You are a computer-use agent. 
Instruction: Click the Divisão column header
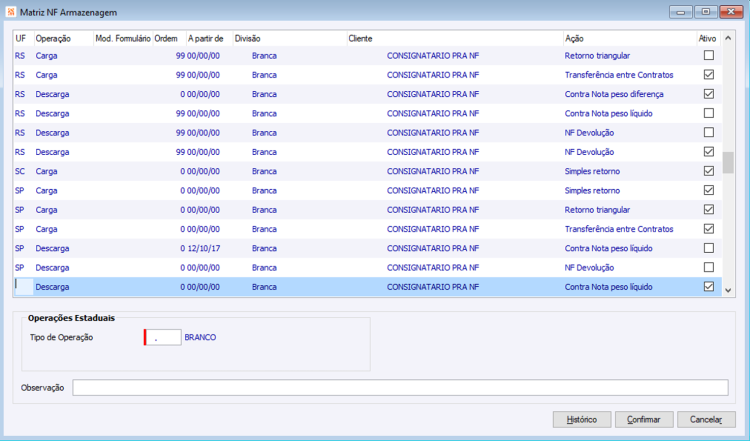(290, 39)
